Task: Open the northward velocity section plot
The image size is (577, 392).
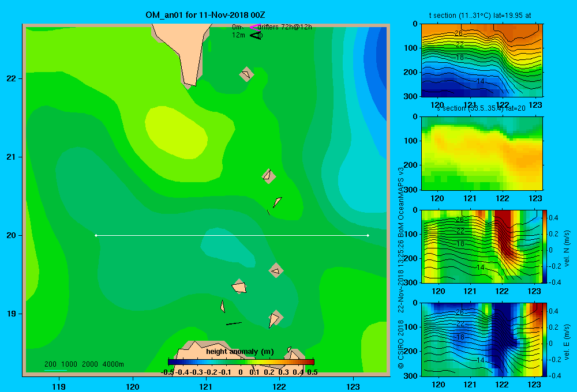Action: click(x=481, y=246)
